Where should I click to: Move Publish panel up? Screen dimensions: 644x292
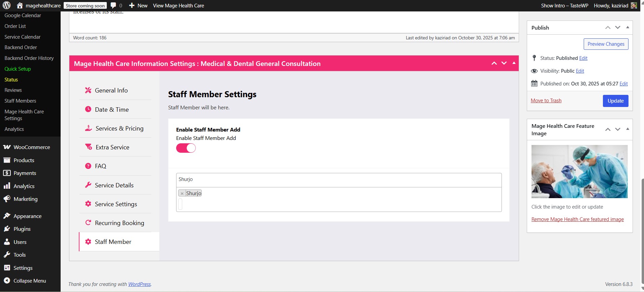[x=608, y=28]
